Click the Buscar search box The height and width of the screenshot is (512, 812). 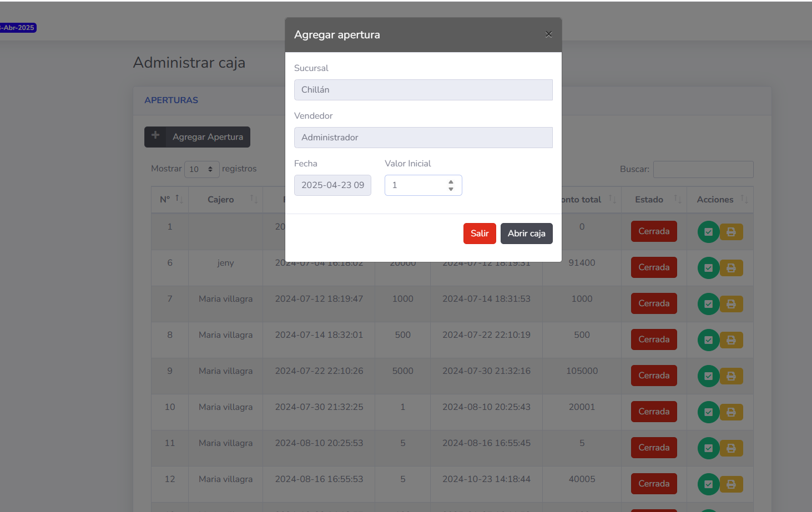coord(703,169)
